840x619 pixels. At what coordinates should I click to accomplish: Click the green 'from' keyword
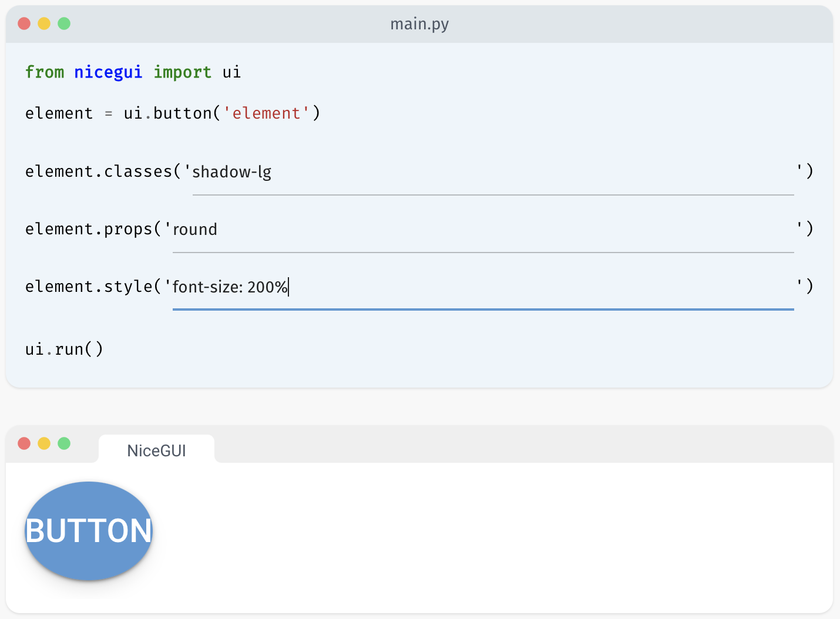45,72
